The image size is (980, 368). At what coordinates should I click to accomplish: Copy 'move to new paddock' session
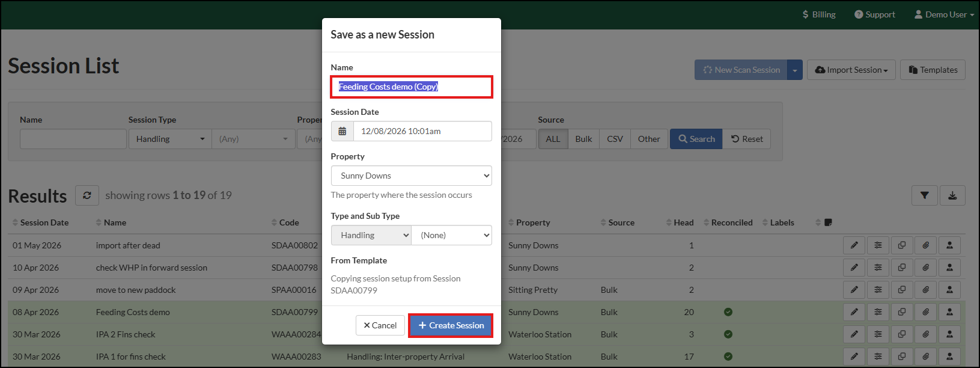[x=902, y=290]
